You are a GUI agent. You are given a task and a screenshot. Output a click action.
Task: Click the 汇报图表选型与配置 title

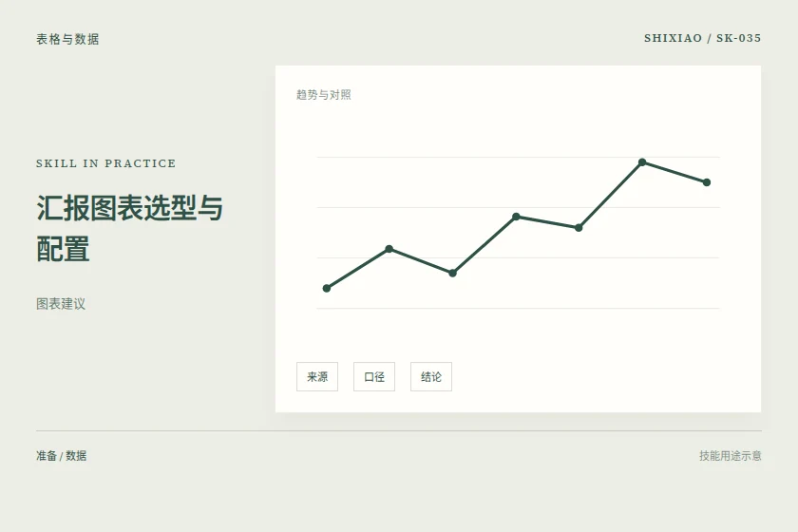click(129, 228)
